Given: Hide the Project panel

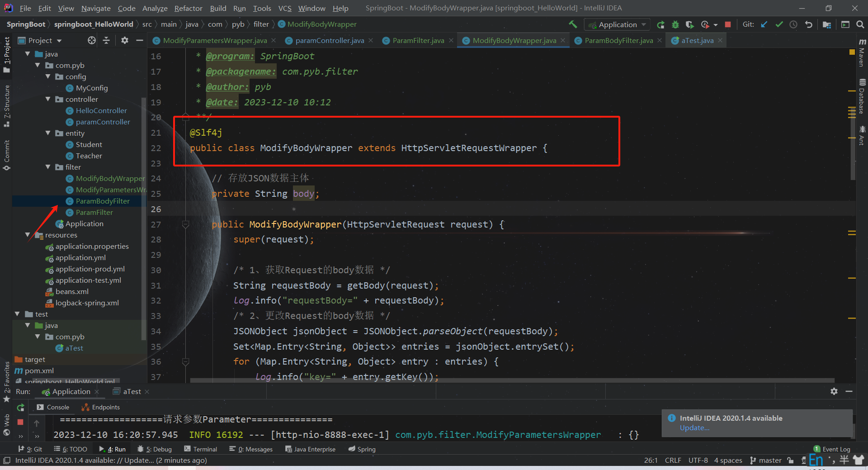Looking at the screenshot, I should [140, 40].
